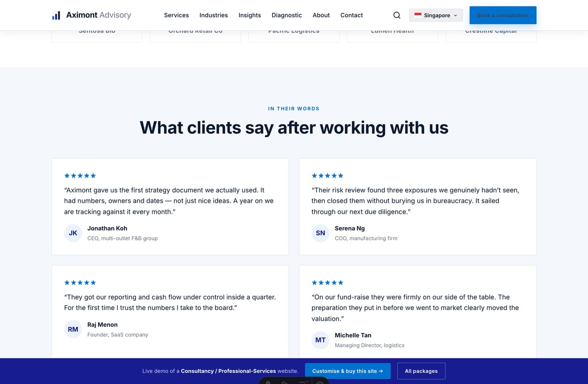Click star rating in Michelle Tan's review

point(328,282)
